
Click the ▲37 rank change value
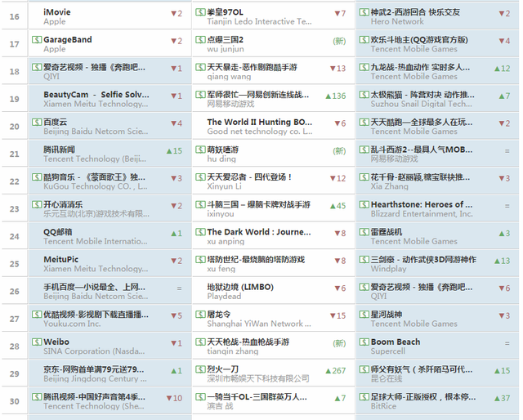pyautogui.click(x=503, y=398)
